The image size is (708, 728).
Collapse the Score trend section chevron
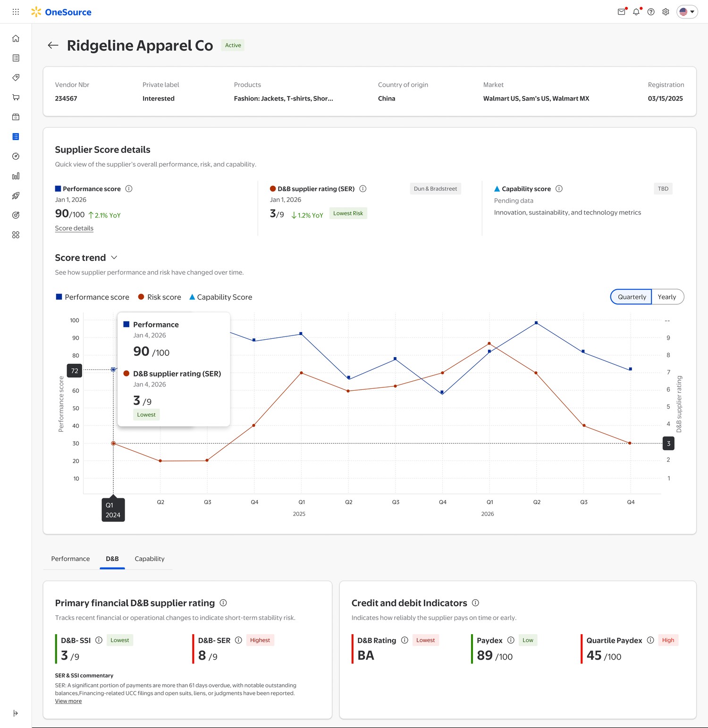point(114,258)
